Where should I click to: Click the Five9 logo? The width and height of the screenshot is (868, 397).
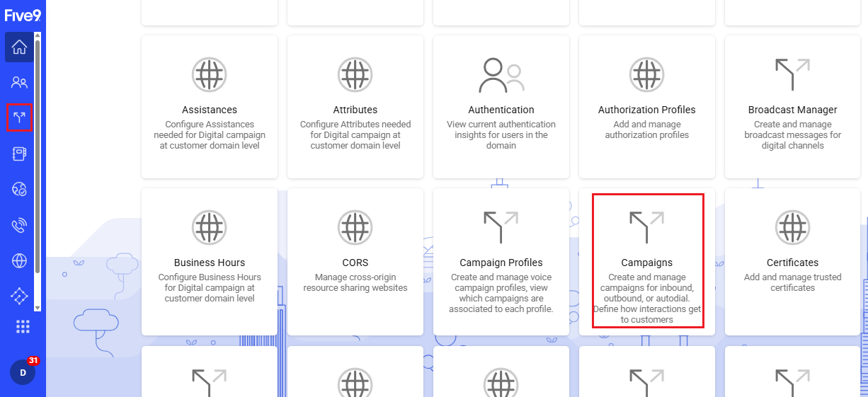point(23,15)
